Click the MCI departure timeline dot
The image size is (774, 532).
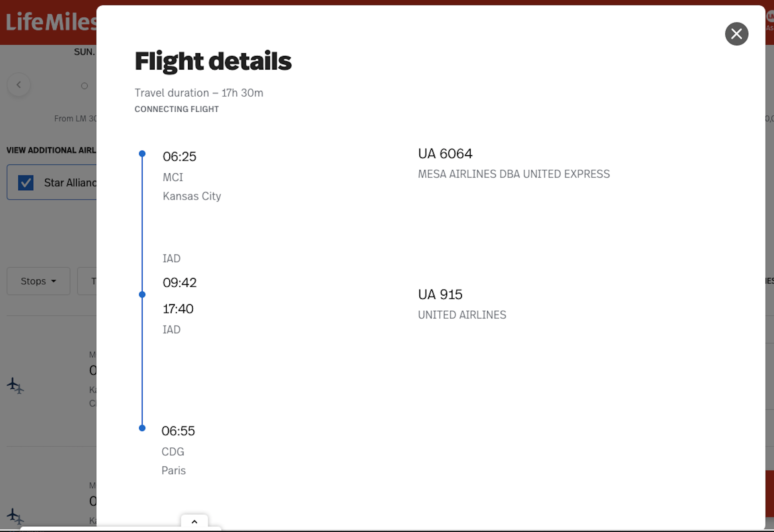coord(142,154)
